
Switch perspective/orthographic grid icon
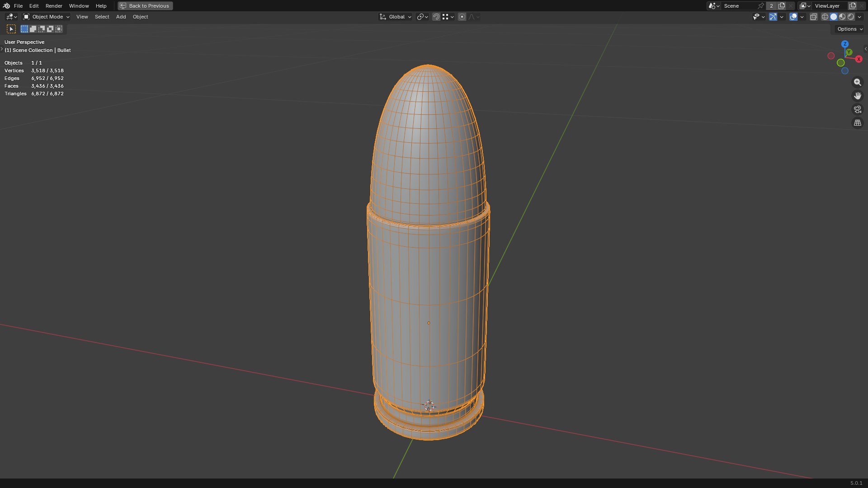point(857,123)
